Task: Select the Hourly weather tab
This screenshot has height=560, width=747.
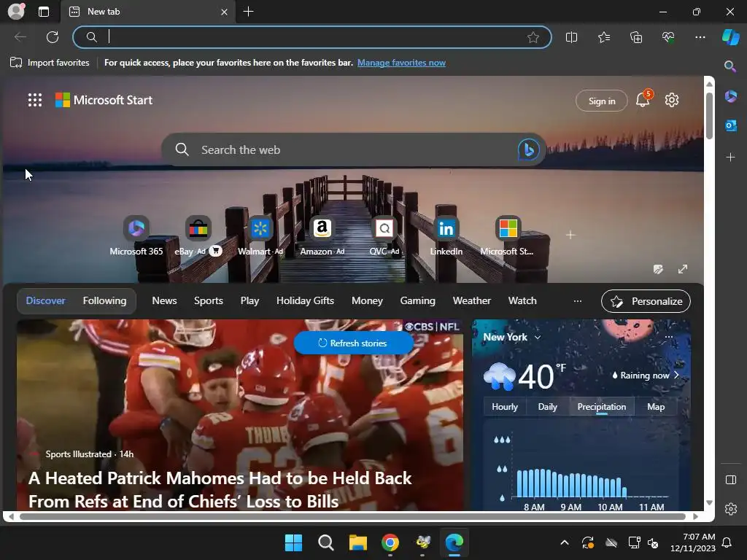Action: 505,407
